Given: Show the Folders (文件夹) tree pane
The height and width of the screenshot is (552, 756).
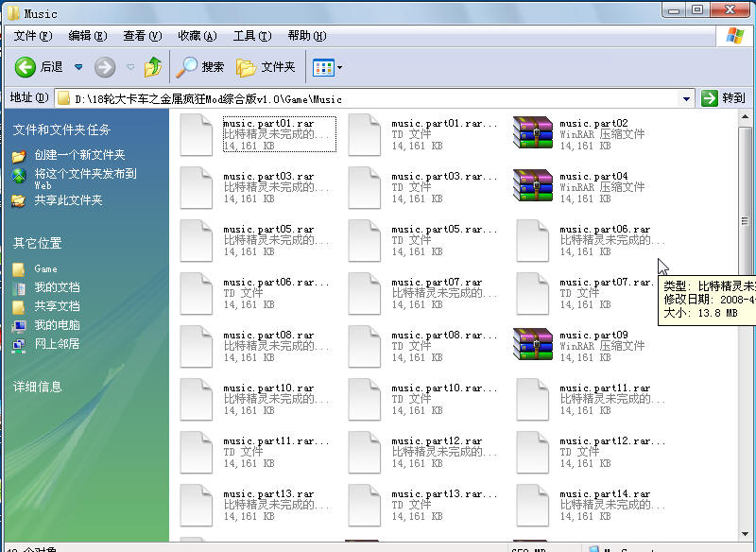Looking at the screenshot, I should coord(266,67).
